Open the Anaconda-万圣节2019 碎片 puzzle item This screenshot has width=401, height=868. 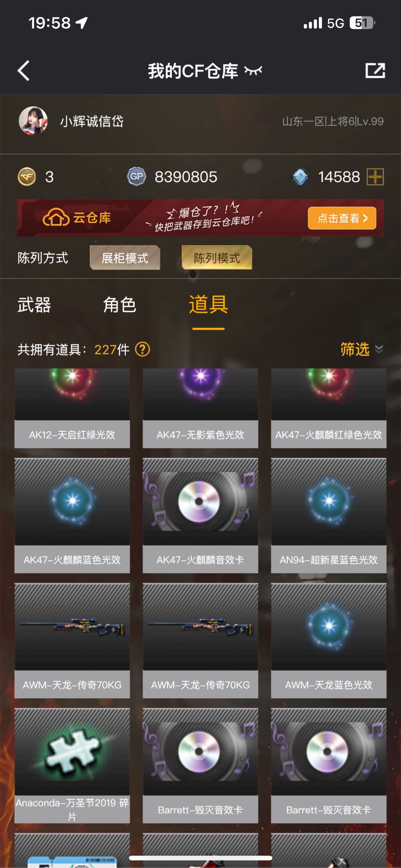(x=72, y=766)
